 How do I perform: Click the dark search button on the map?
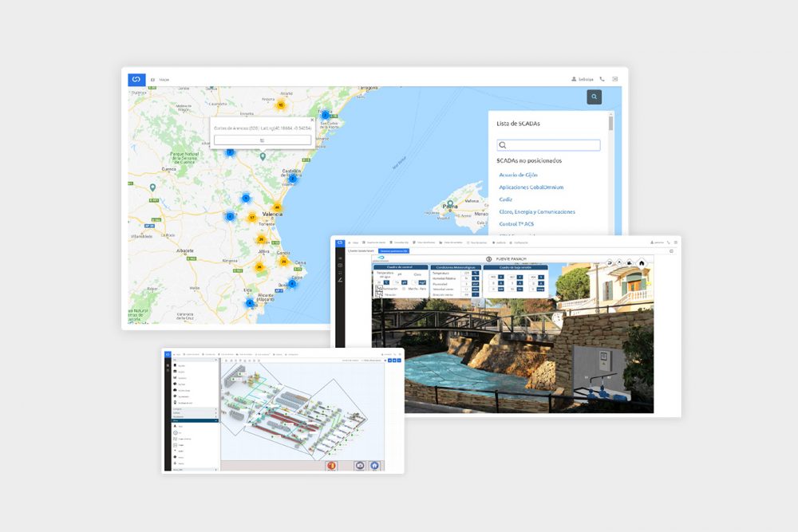[594, 97]
